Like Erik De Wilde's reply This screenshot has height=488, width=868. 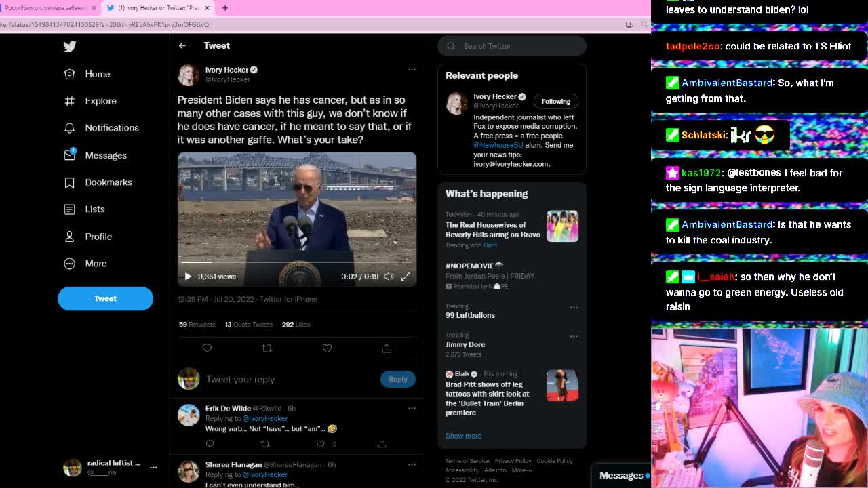coord(321,444)
